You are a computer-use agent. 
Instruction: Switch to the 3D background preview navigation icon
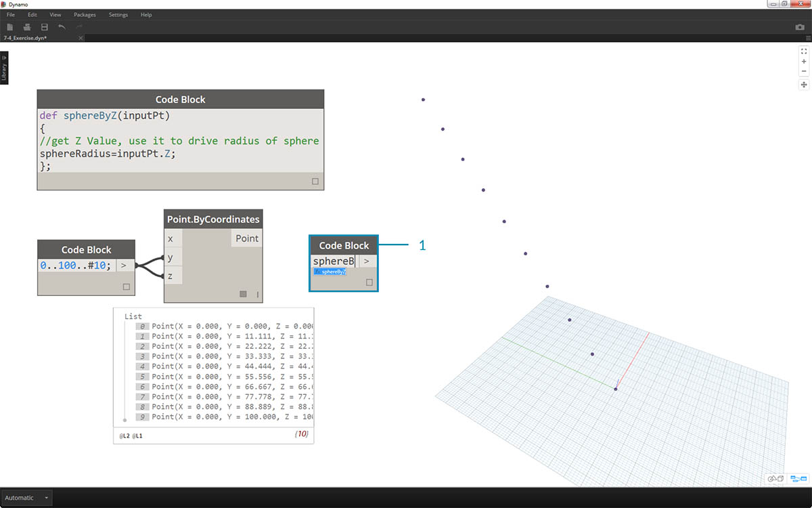(775, 479)
